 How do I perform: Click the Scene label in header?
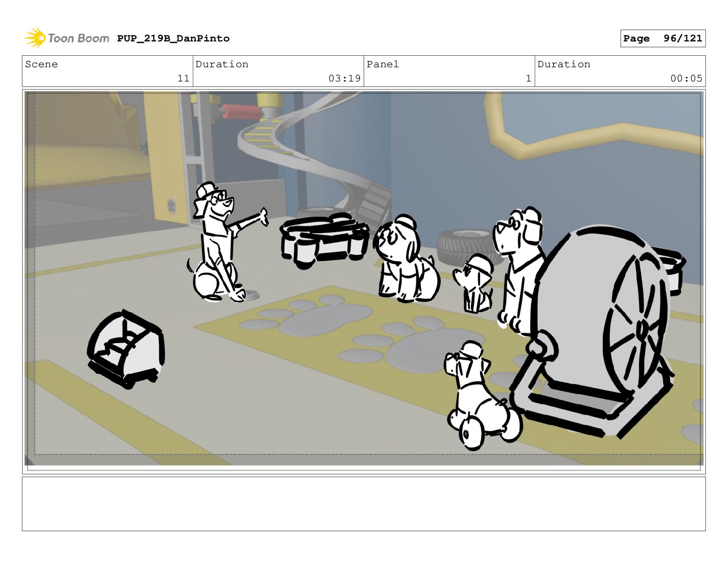[x=41, y=64]
